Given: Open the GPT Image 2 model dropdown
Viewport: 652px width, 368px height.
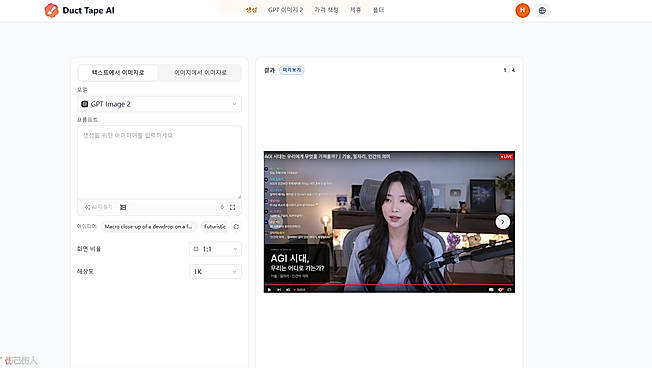Looking at the screenshot, I should pos(159,104).
